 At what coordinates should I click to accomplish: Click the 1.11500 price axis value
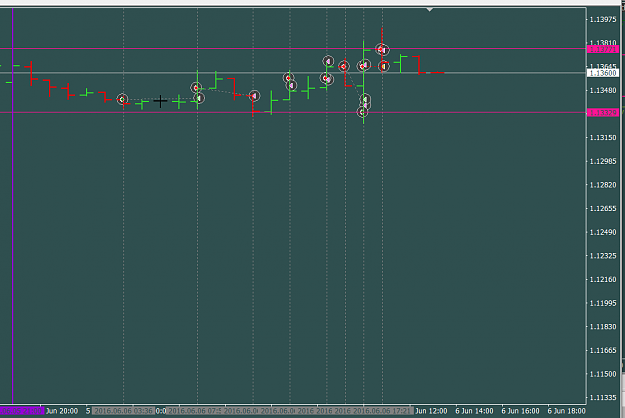click(x=603, y=374)
